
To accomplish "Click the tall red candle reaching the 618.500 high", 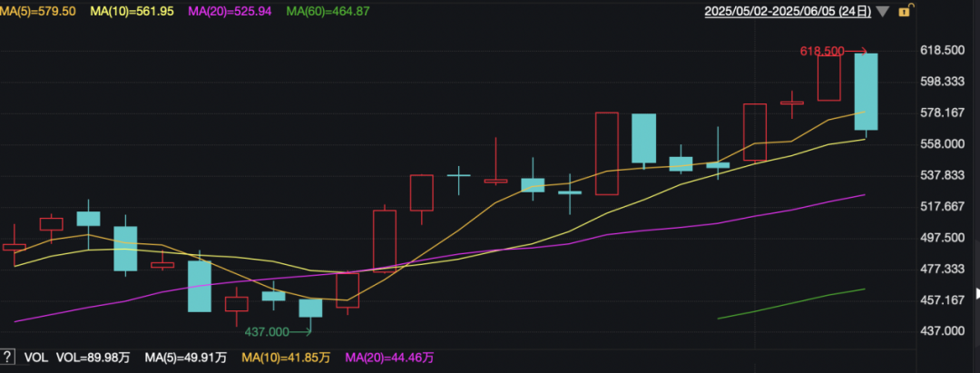I will pos(828,77).
